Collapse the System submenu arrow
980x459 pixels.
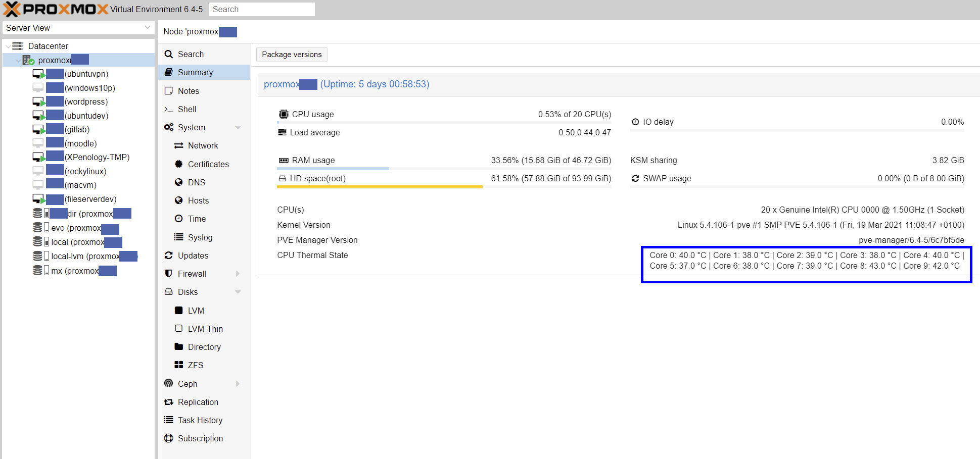point(238,127)
